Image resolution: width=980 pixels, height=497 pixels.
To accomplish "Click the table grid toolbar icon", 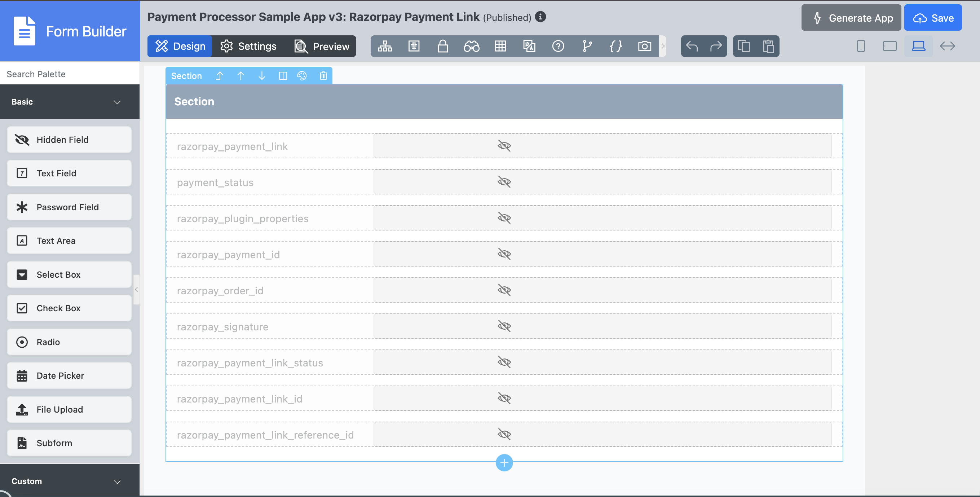I will (500, 46).
